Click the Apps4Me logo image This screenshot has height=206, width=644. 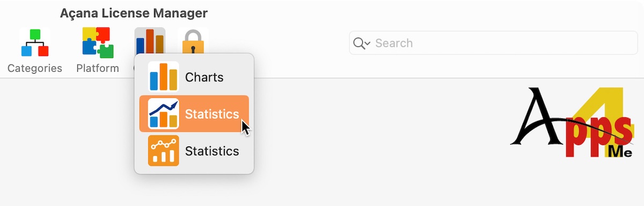tap(572, 123)
